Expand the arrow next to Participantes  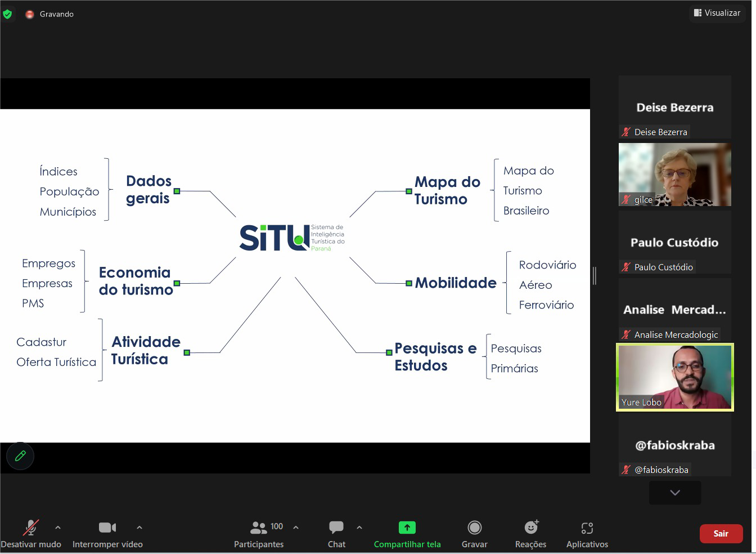tap(296, 528)
